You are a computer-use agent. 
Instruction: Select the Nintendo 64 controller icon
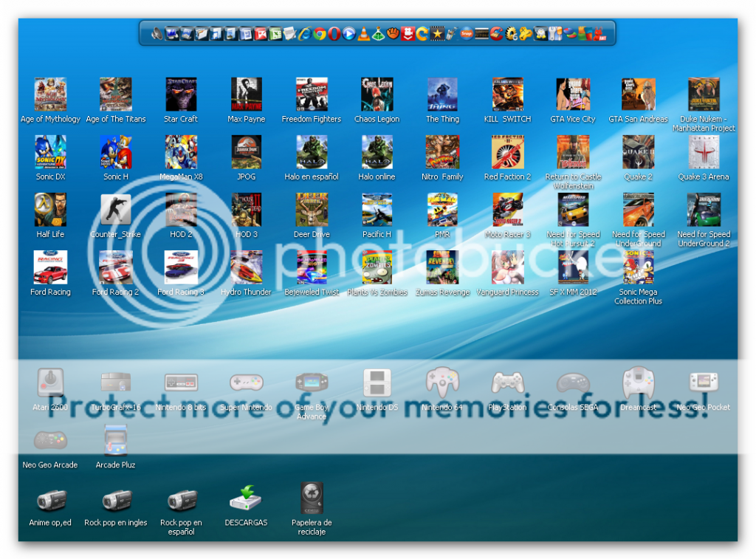443,383
